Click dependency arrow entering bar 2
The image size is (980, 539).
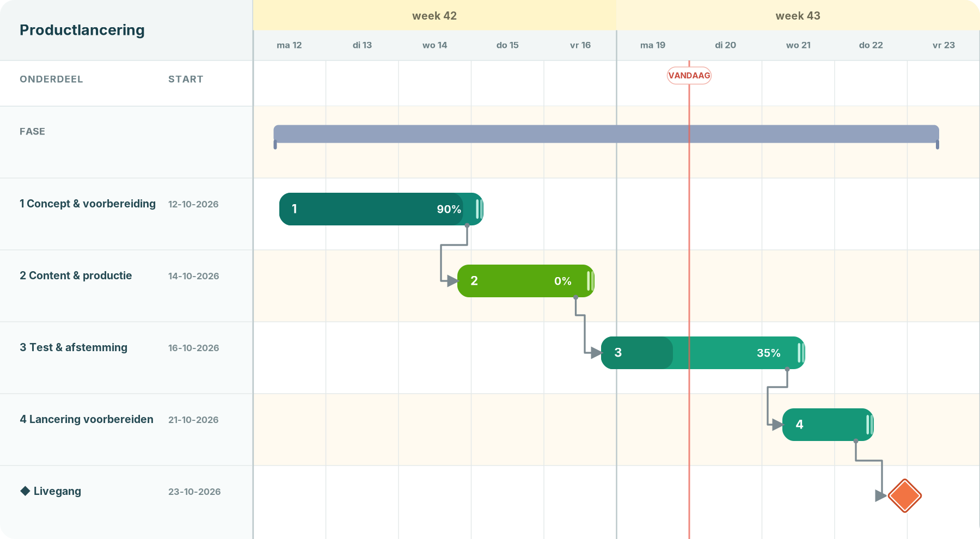(452, 281)
